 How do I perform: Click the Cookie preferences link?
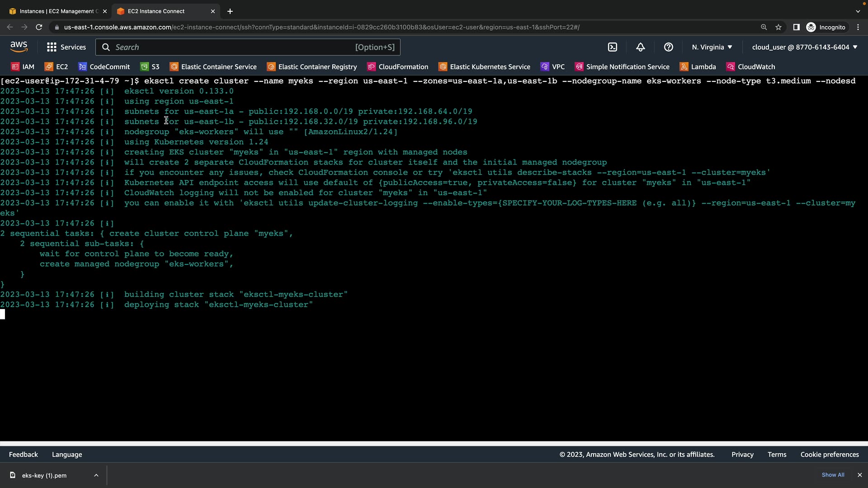tap(830, 455)
